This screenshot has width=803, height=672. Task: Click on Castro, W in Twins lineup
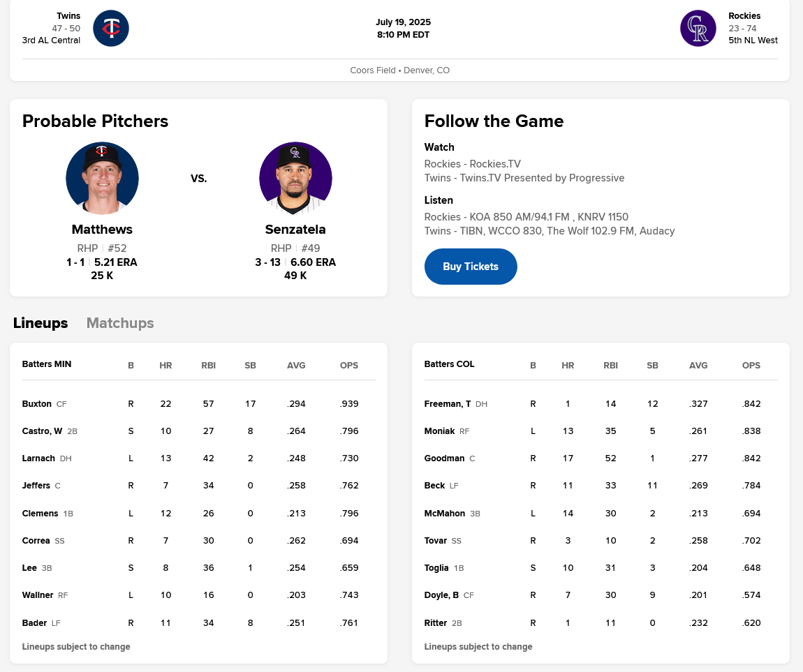point(42,431)
